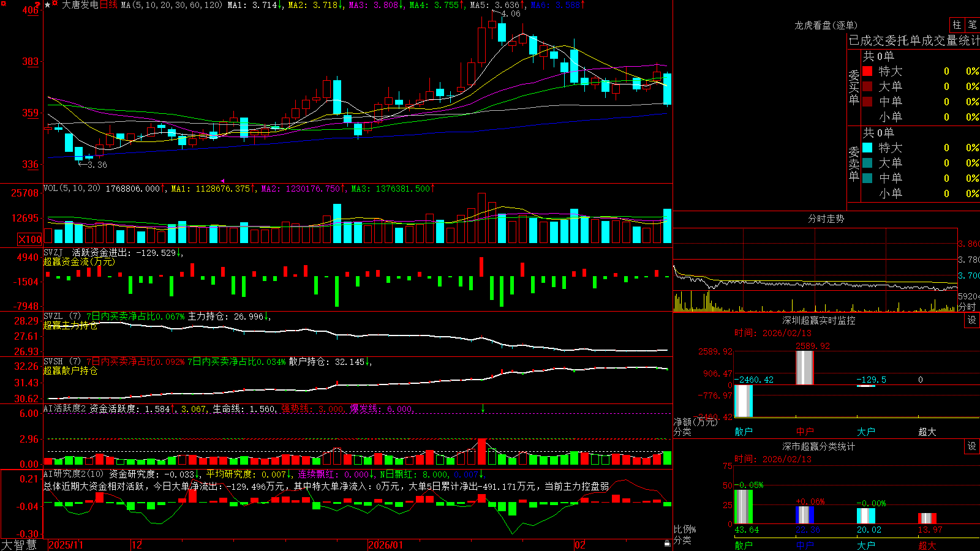Click the 已成交委托单成交量统计 header

(x=914, y=40)
